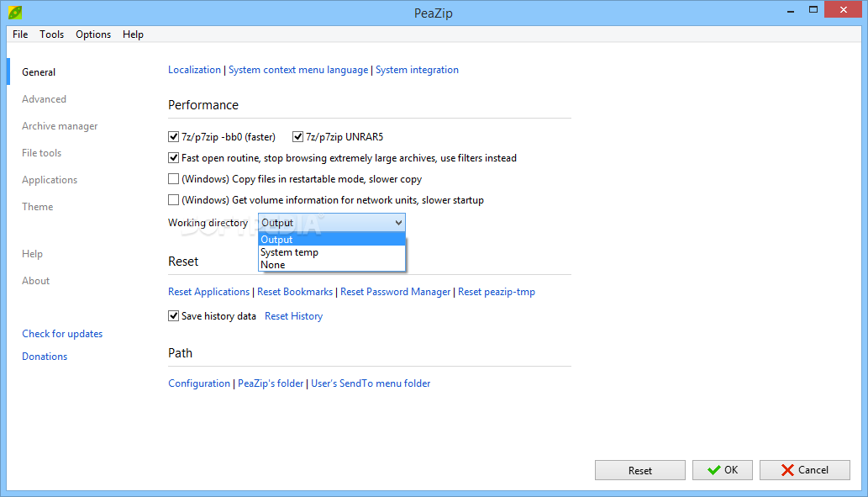
Task: Choose Output in Working directory list
Action: point(332,240)
